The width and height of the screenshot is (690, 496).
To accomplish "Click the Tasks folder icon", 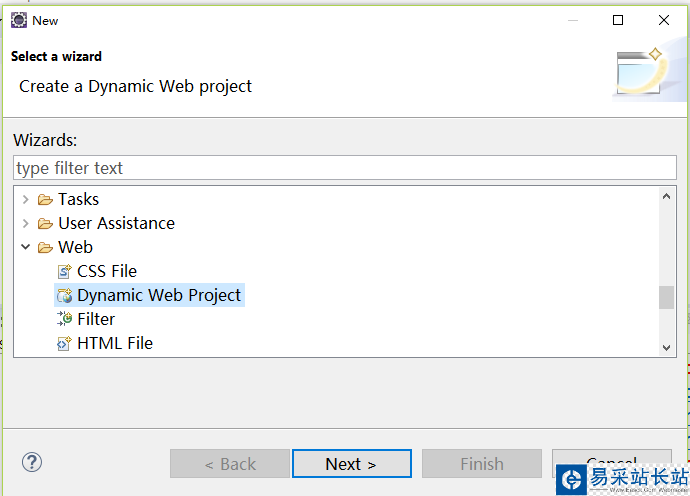I will pos(45,199).
